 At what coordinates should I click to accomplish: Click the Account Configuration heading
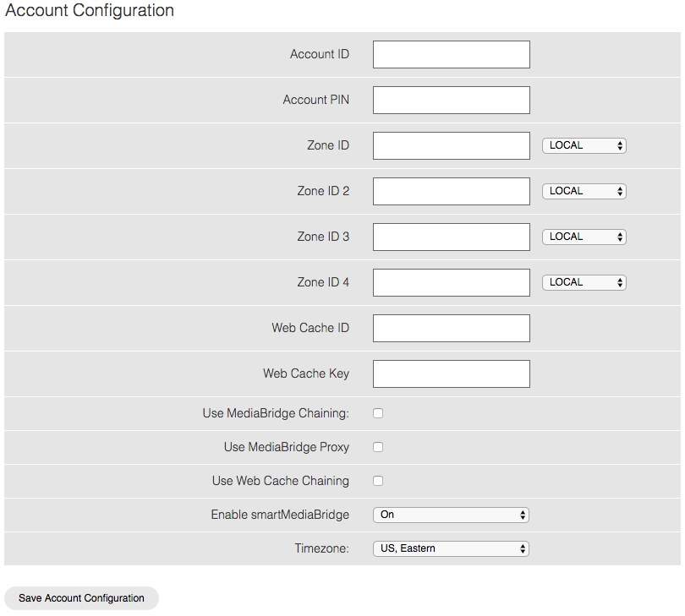tap(90, 10)
